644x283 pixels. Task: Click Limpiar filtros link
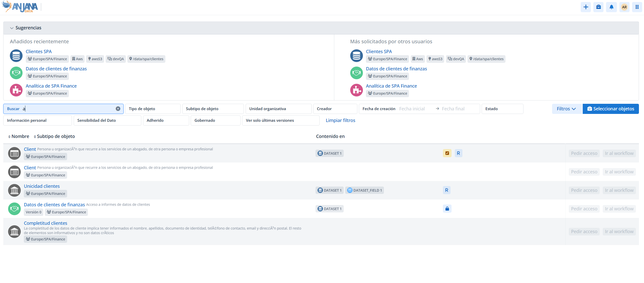(340, 120)
